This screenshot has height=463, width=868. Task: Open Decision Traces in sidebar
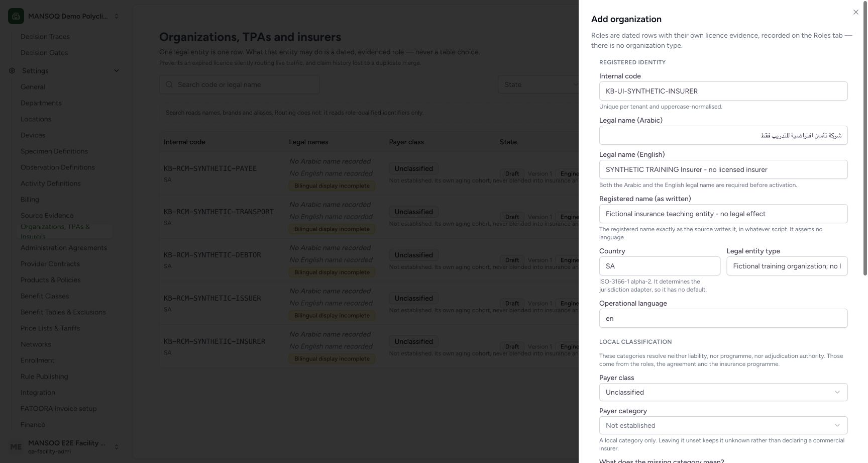coord(45,37)
